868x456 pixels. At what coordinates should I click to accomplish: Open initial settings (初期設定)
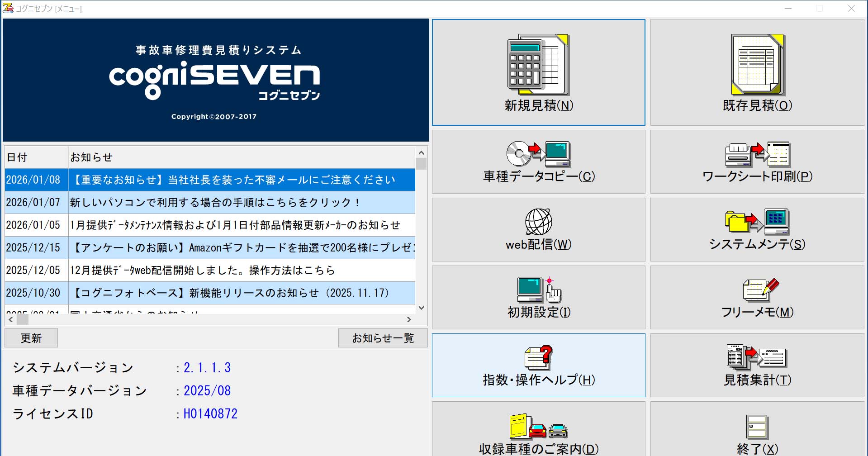pyautogui.click(x=538, y=298)
